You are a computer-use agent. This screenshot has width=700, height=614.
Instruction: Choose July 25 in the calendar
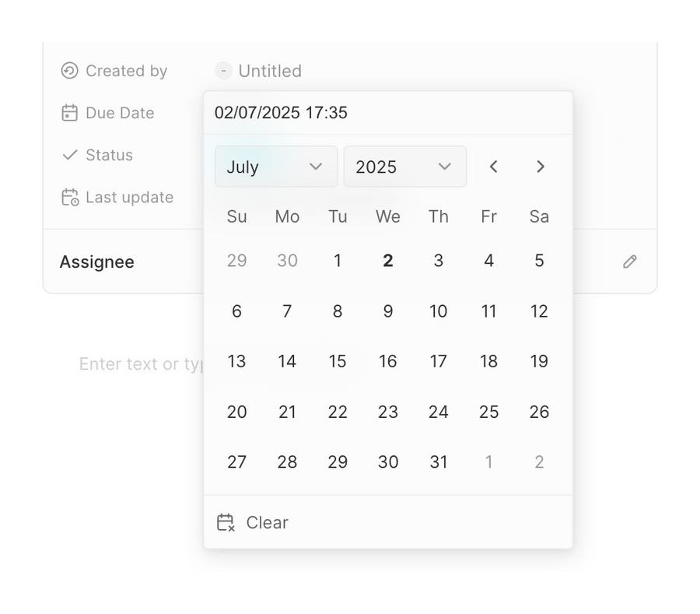(489, 411)
